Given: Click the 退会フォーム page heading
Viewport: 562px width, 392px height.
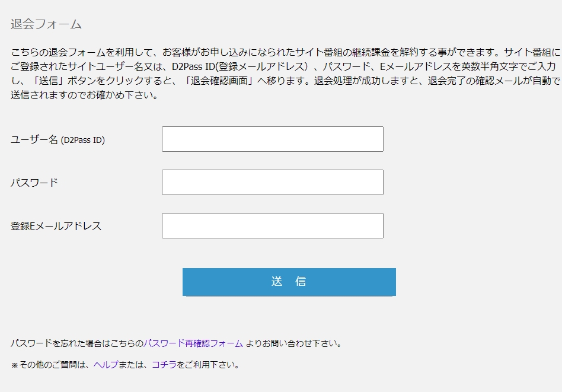Looking at the screenshot, I should (46, 24).
